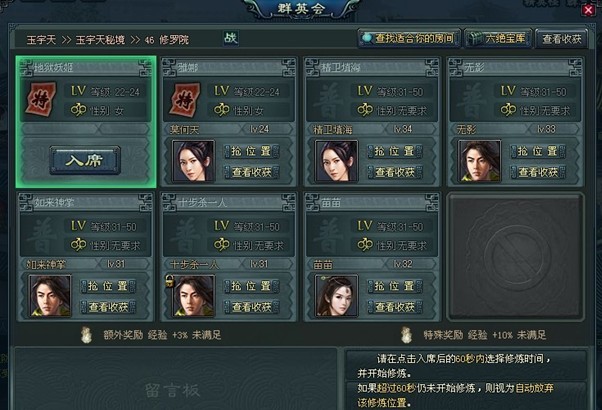Image resolution: width=602 pixels, height=410 pixels.
Task: Click 查看收获 in 苗苗 room
Action: [x=394, y=307]
